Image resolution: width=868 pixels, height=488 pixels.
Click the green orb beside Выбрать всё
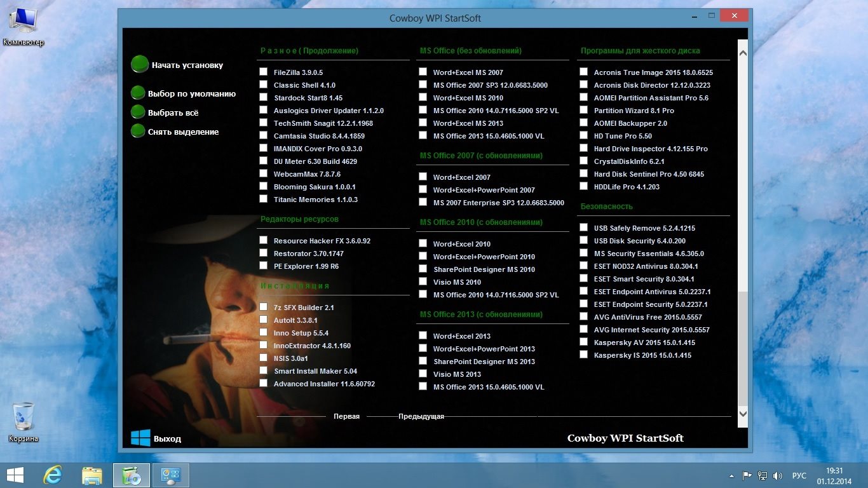click(x=138, y=112)
